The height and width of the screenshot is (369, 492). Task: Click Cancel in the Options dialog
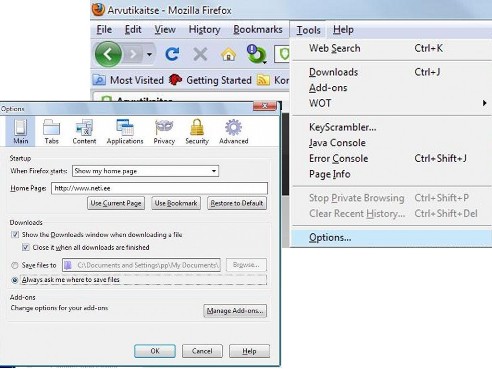(x=202, y=351)
